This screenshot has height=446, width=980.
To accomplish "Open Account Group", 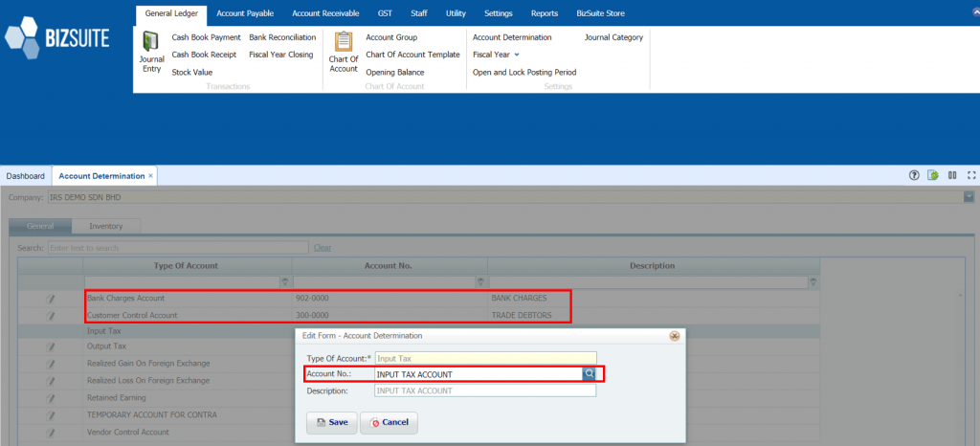I will [391, 37].
